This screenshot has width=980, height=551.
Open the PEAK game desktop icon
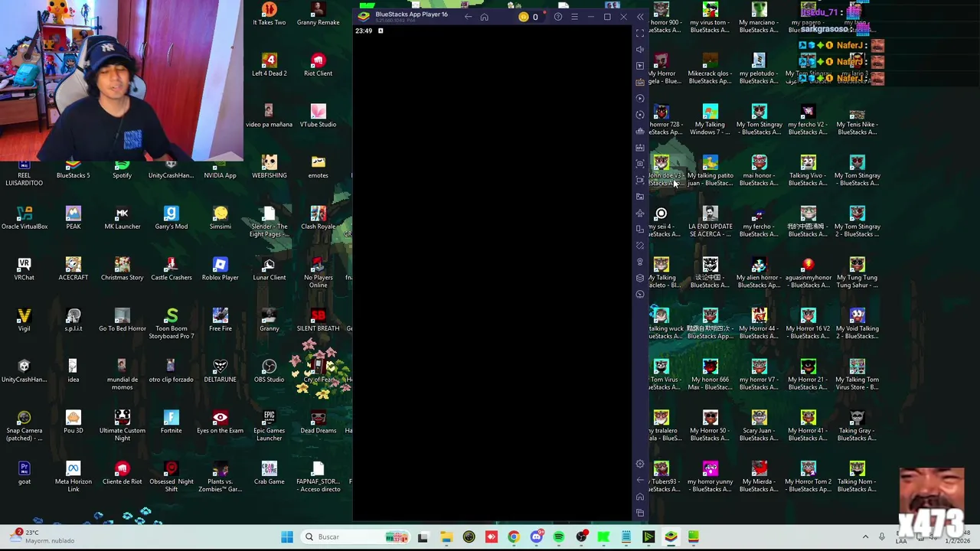click(x=73, y=218)
